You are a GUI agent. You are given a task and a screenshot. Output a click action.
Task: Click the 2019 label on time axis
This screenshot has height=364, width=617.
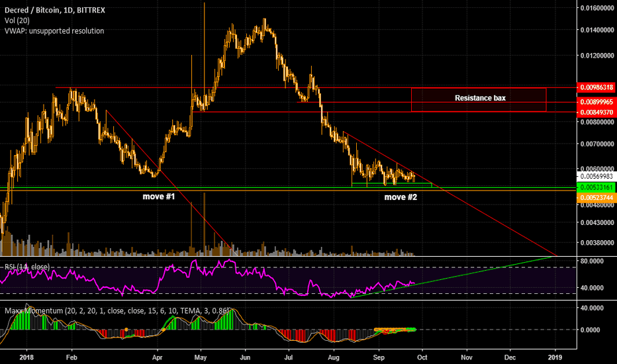(x=555, y=357)
